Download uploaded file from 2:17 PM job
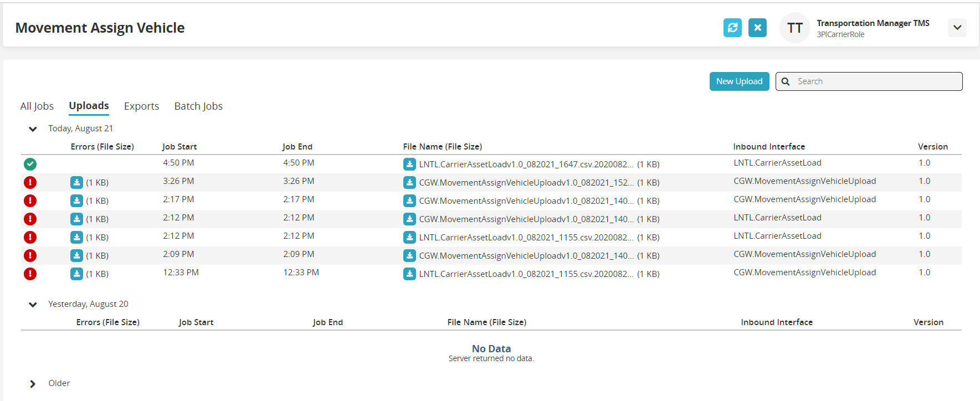980x401 pixels. click(x=409, y=200)
